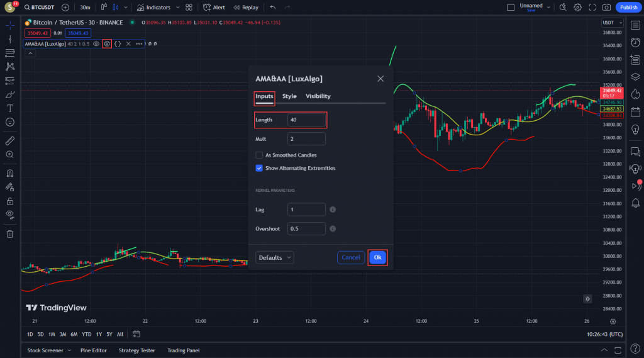Select the crosshair cursor tool
Viewport: 644px width, 358px height.
10,26
